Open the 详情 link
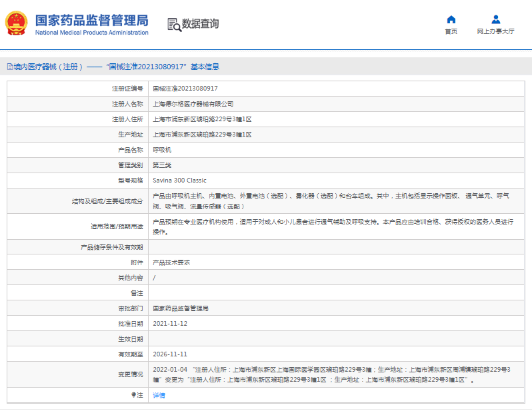Screen dimensions: 532x411 tap(159, 395)
